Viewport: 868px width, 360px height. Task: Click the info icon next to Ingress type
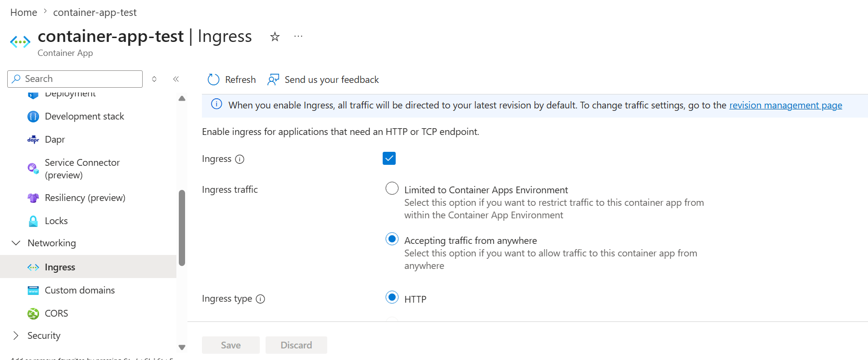click(260, 299)
